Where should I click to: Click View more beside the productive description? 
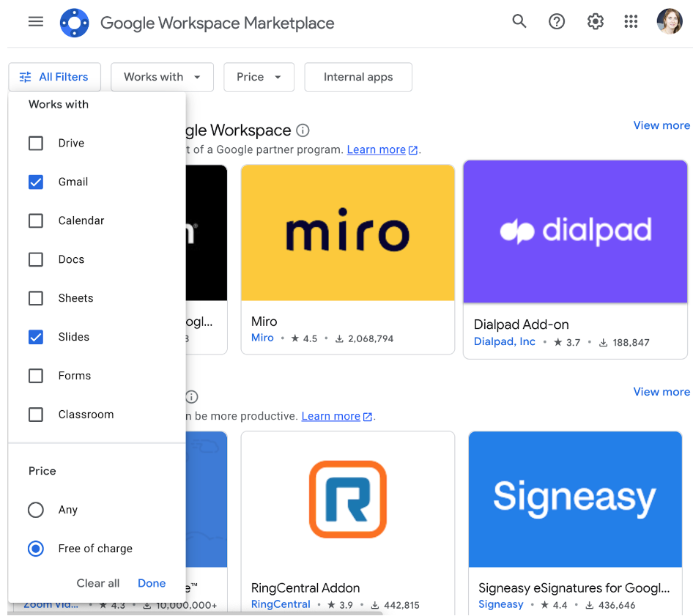tap(661, 392)
